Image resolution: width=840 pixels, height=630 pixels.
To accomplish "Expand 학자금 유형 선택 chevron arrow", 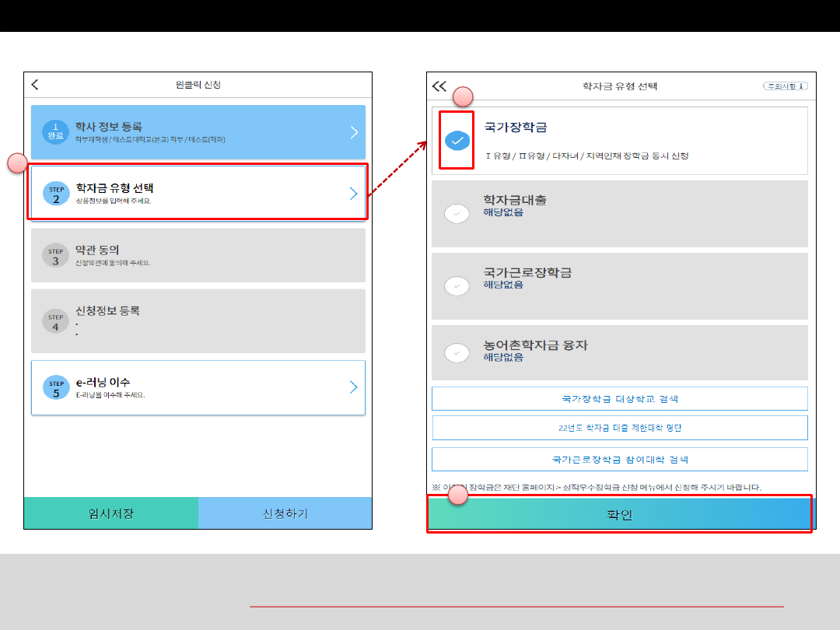I will (354, 194).
